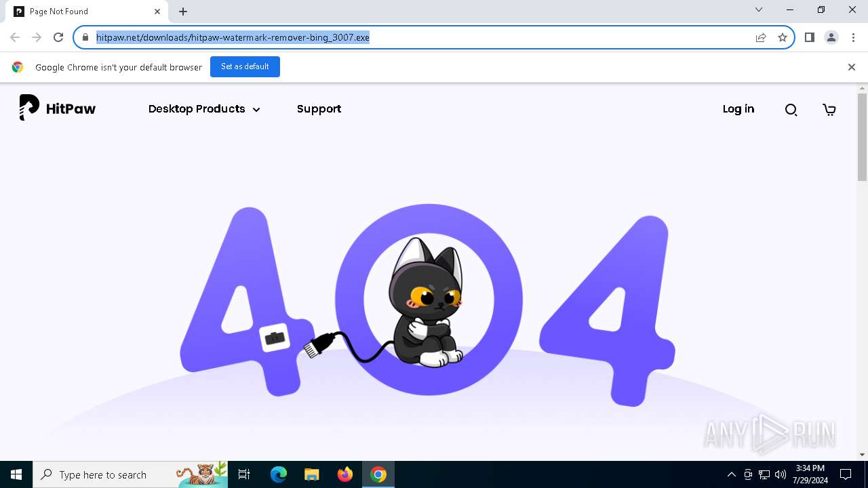Click the page vertical scrollbar thumb
The height and width of the screenshot is (488, 868).
coord(862,137)
